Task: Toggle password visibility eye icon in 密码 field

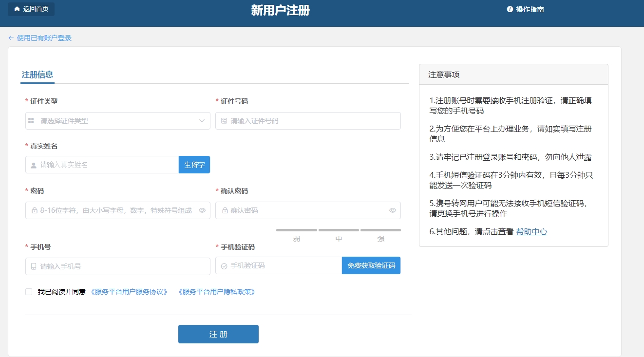Action: point(202,210)
